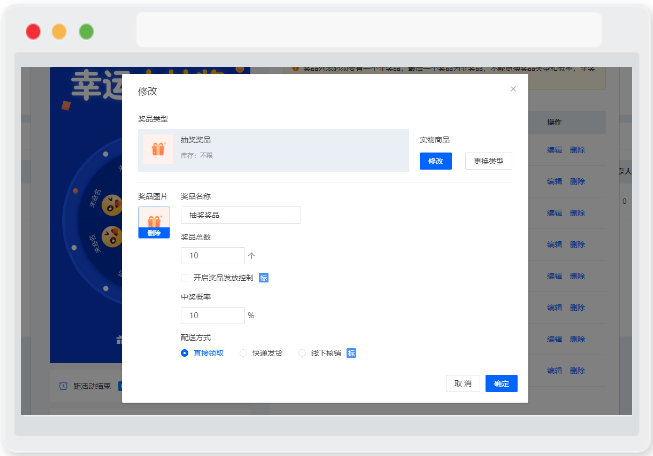Choose the 线下核销 radio option

tap(302, 353)
